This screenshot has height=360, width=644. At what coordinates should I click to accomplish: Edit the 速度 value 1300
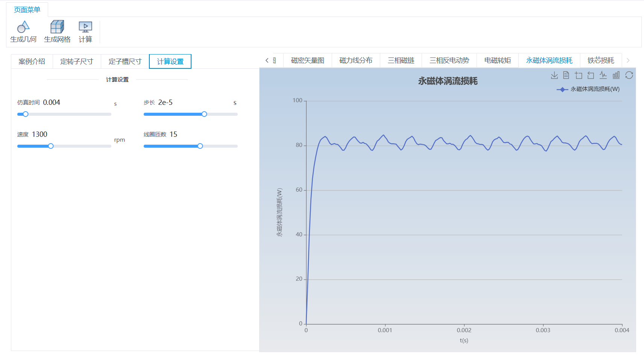pos(39,135)
